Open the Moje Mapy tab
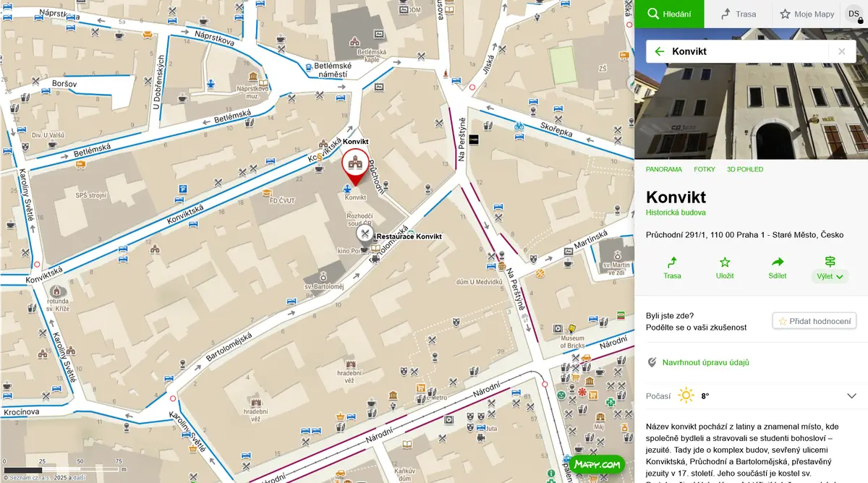 [807, 14]
